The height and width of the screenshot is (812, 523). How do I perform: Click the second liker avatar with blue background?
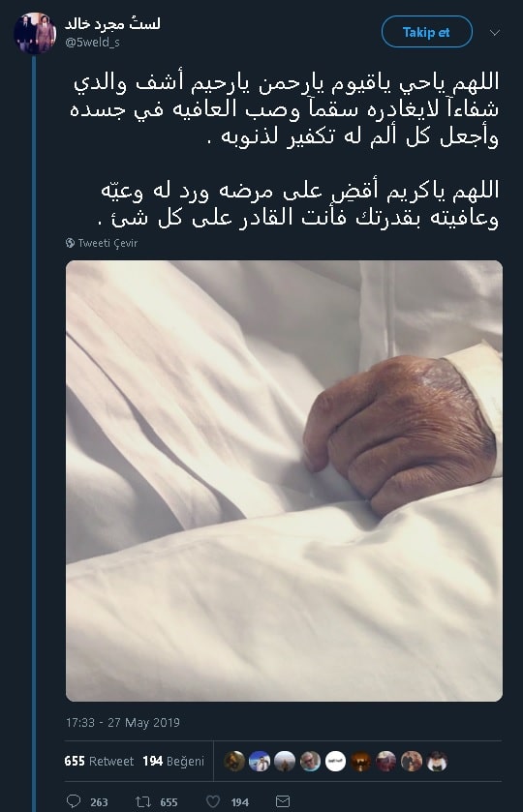click(260, 762)
